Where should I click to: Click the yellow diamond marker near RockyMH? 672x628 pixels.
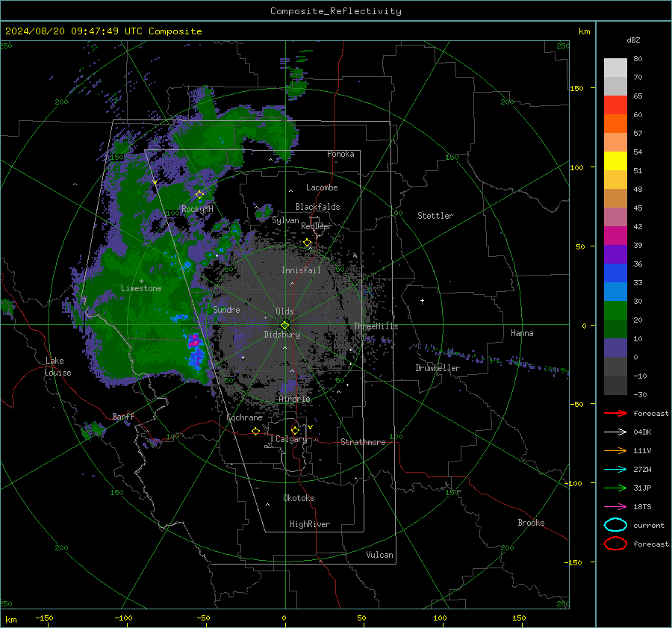click(x=199, y=195)
